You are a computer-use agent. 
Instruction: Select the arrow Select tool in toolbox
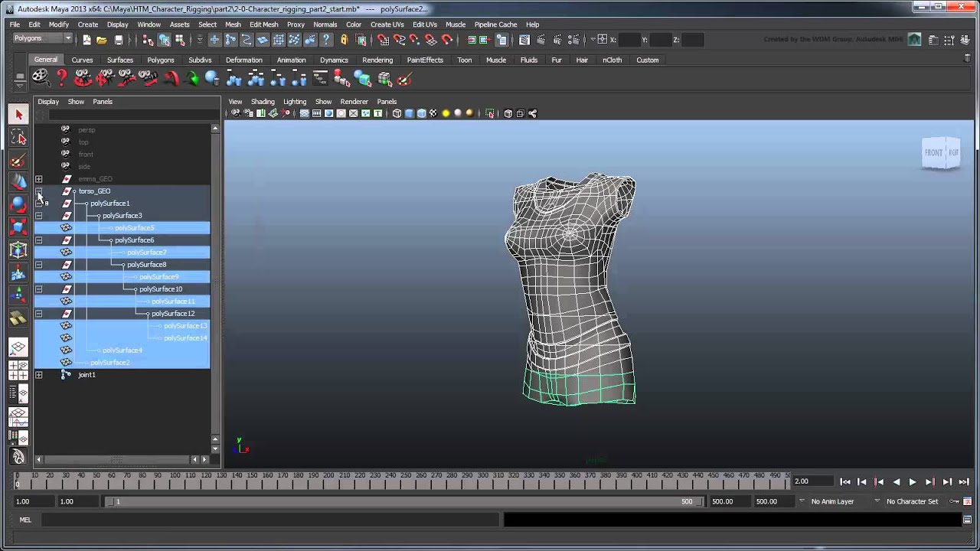(x=18, y=115)
